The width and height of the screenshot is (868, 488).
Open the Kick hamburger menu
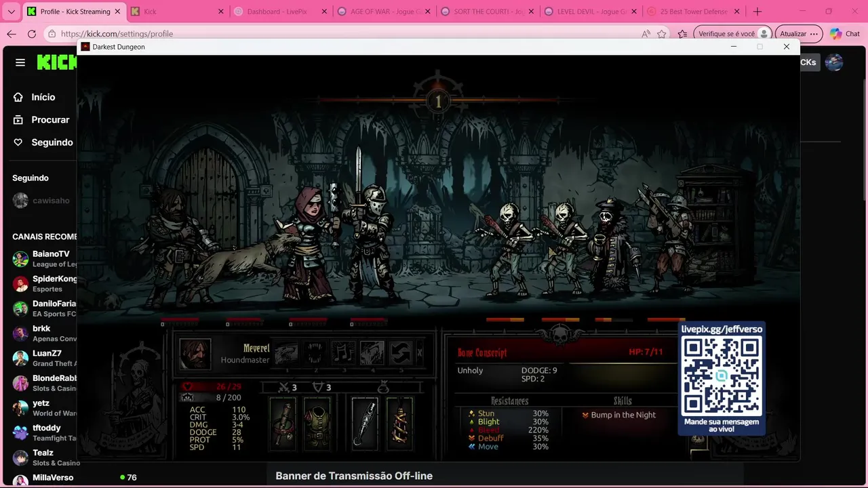coord(20,62)
